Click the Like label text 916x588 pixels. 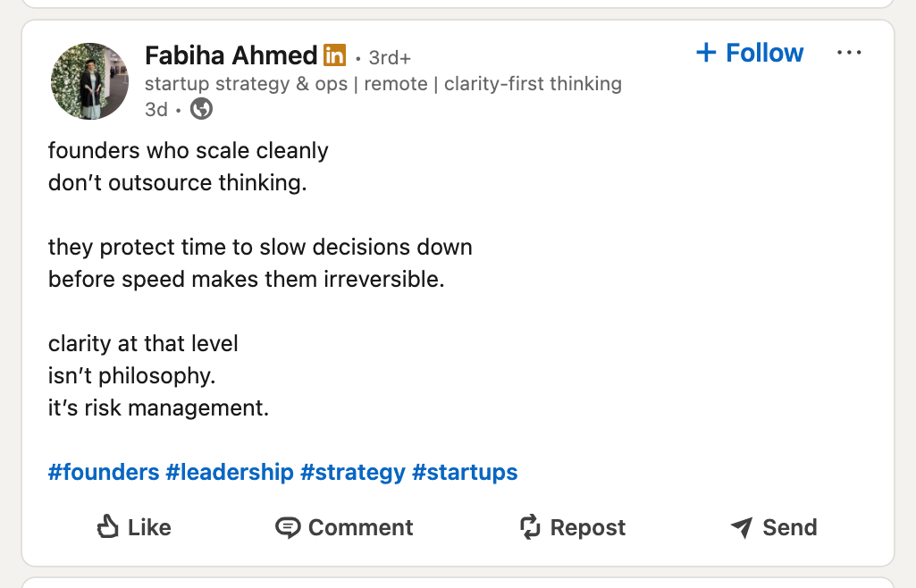coord(148,527)
